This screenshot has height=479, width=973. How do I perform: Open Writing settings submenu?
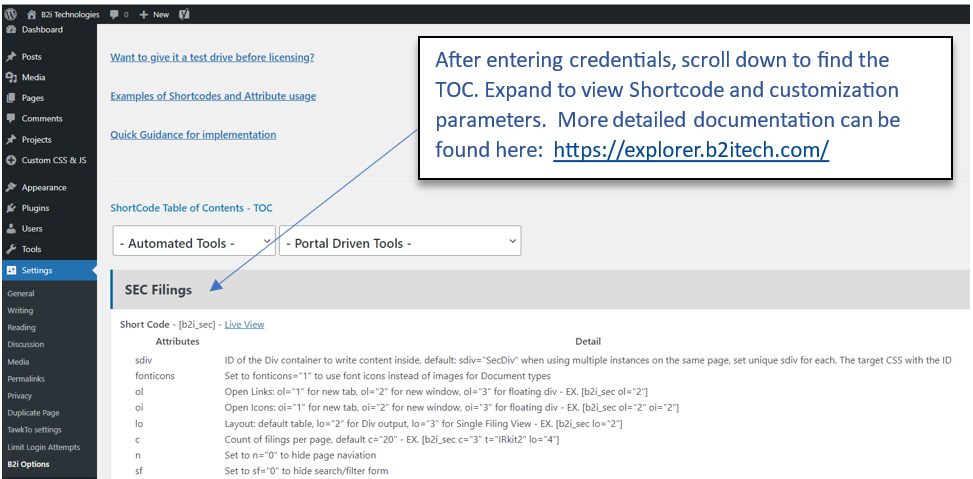(20, 310)
